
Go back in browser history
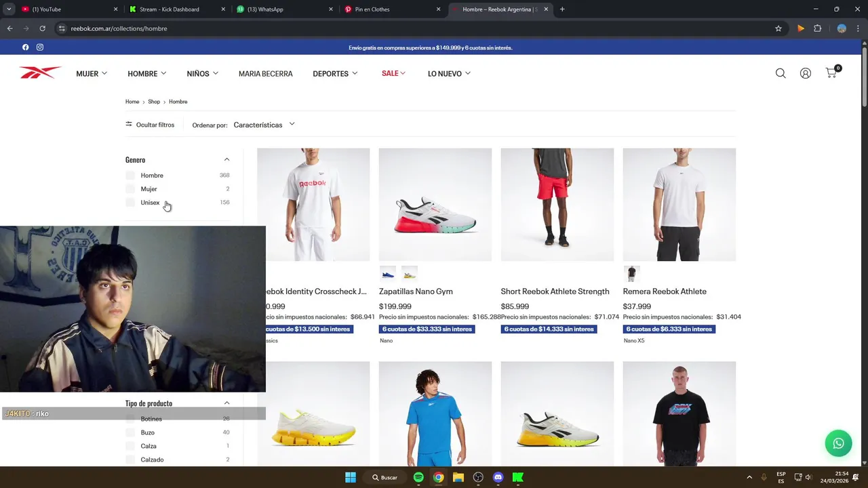pos(9,28)
